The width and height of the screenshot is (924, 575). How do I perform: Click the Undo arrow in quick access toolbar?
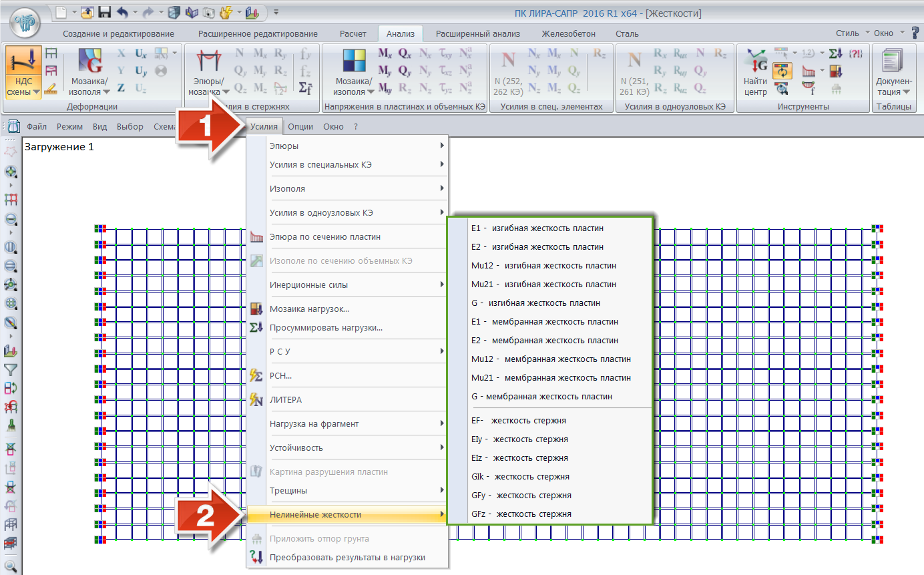coord(122,12)
